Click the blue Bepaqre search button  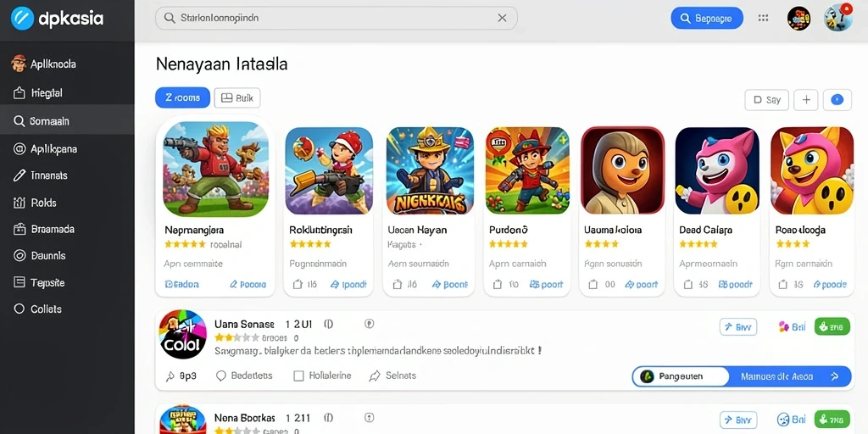pos(707,19)
